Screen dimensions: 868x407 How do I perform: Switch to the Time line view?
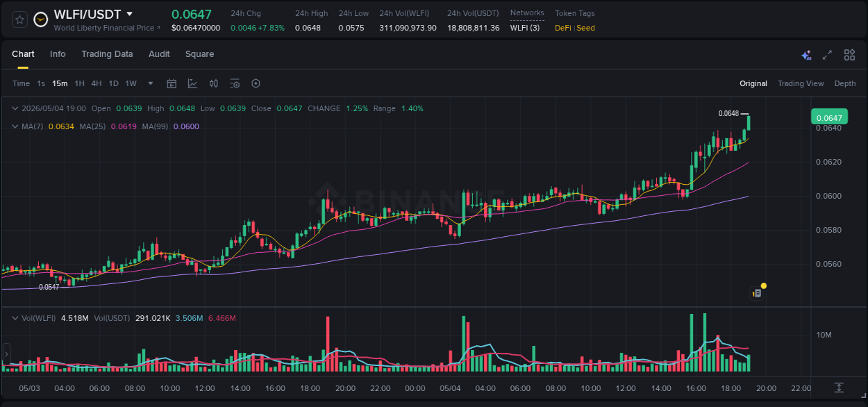tap(21, 83)
